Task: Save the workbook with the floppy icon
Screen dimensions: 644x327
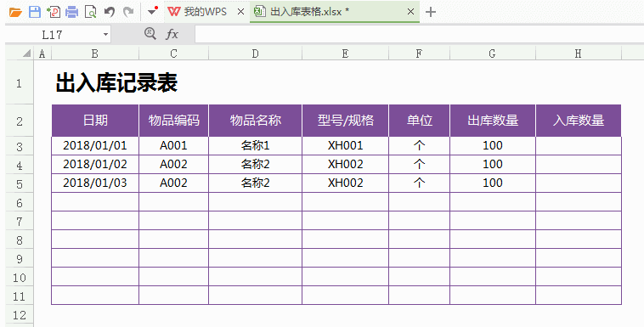Action: (35, 12)
